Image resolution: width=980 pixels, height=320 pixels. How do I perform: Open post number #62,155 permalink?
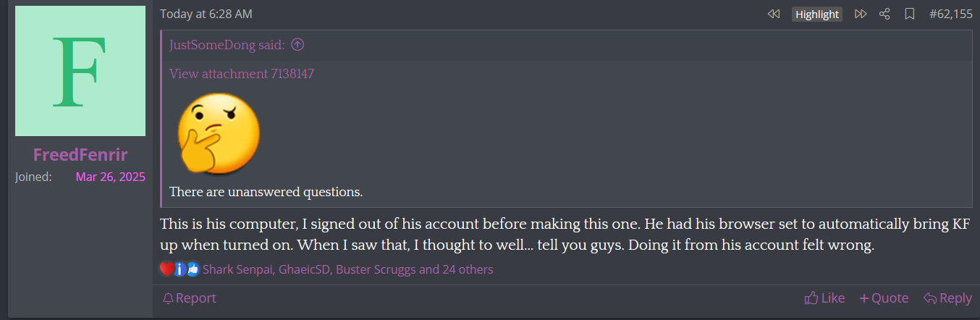(x=950, y=14)
